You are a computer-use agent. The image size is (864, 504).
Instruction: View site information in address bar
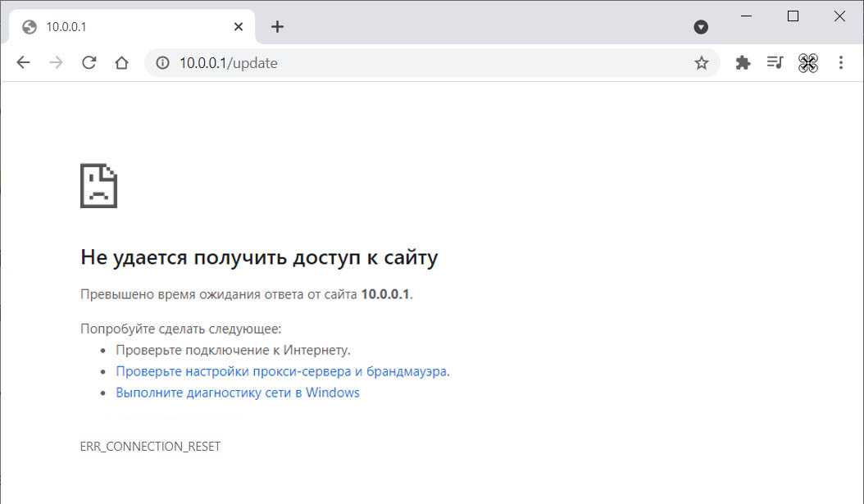pos(162,63)
